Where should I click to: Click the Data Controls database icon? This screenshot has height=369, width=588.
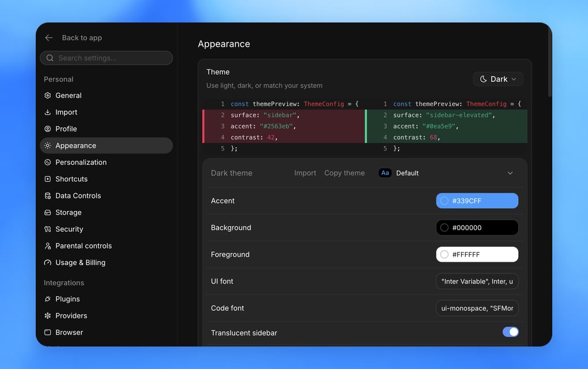(48, 196)
